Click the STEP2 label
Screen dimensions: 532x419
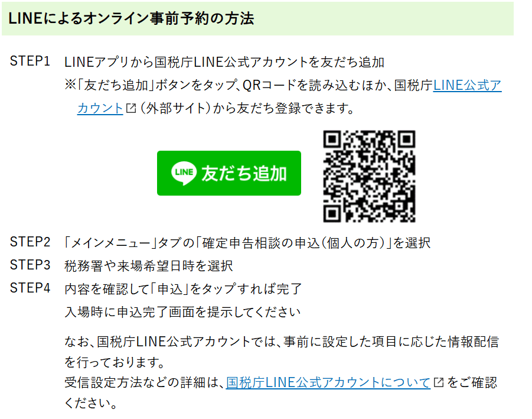click(30, 242)
